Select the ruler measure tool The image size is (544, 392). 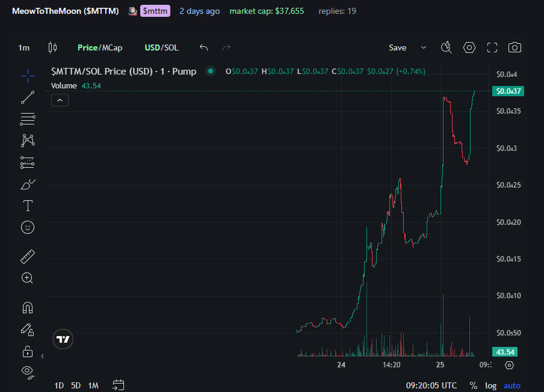pyautogui.click(x=28, y=257)
